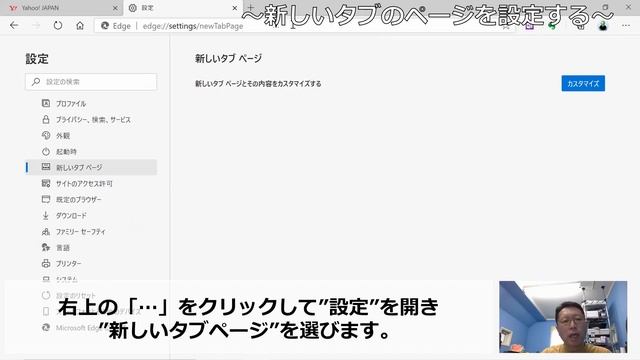
Task: Click the gear icon on the 設定 tab
Action: click(x=133, y=8)
